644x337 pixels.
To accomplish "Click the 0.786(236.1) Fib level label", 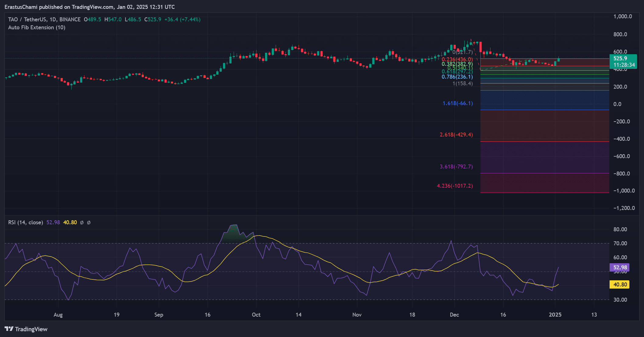I will [457, 77].
